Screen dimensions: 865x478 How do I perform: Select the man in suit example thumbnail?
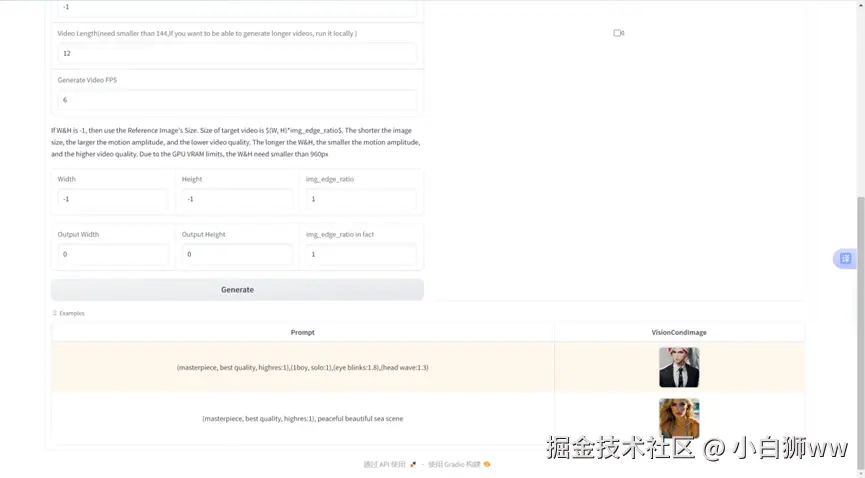tap(679, 367)
